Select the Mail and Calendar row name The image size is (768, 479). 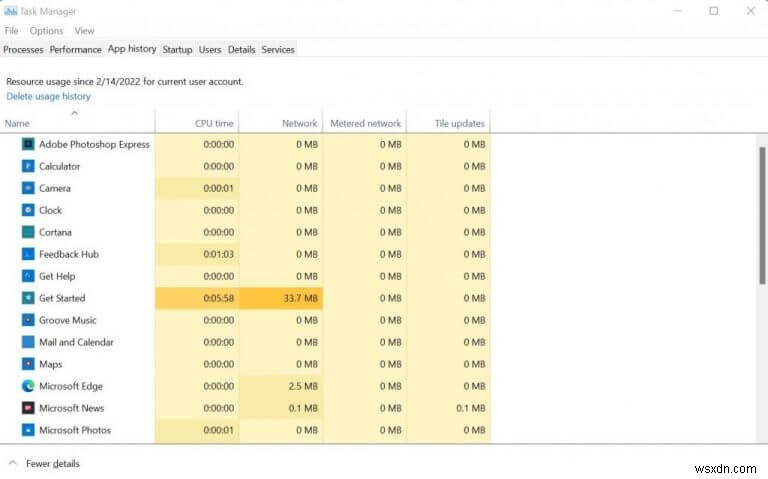tap(76, 342)
